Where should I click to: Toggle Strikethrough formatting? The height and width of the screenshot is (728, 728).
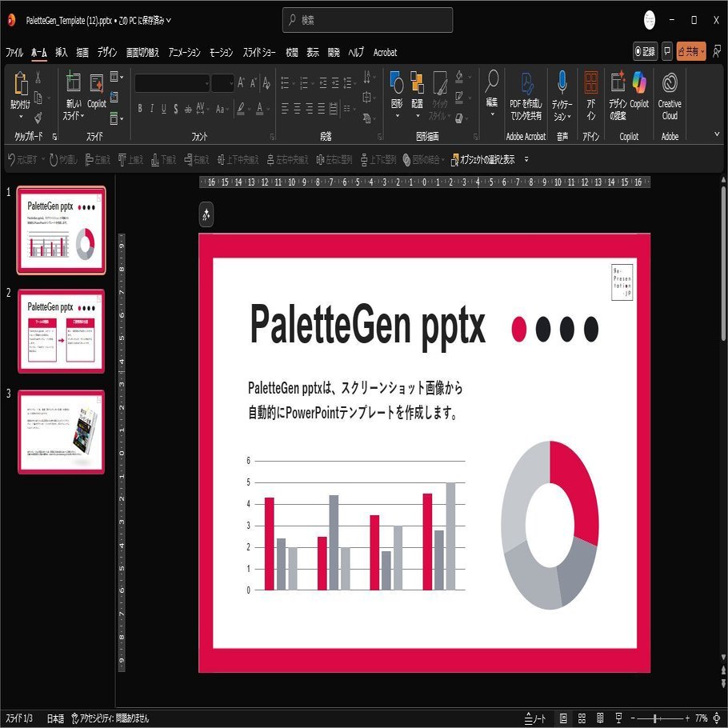[188, 109]
